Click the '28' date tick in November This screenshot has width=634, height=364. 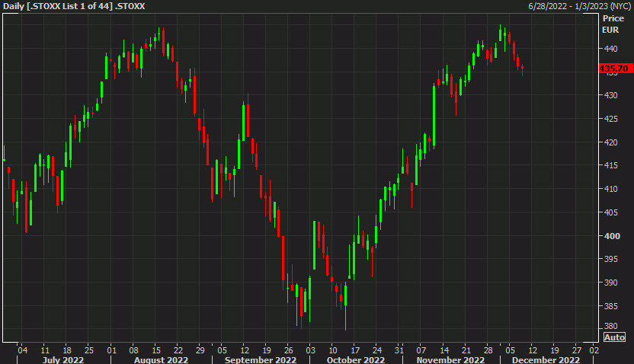(x=488, y=350)
